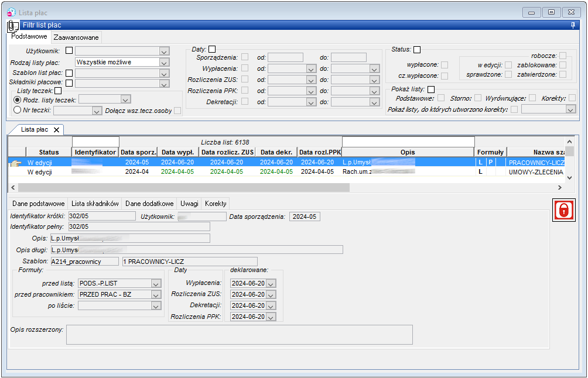Click right arrow of horizontal scrollbar

click(559, 187)
